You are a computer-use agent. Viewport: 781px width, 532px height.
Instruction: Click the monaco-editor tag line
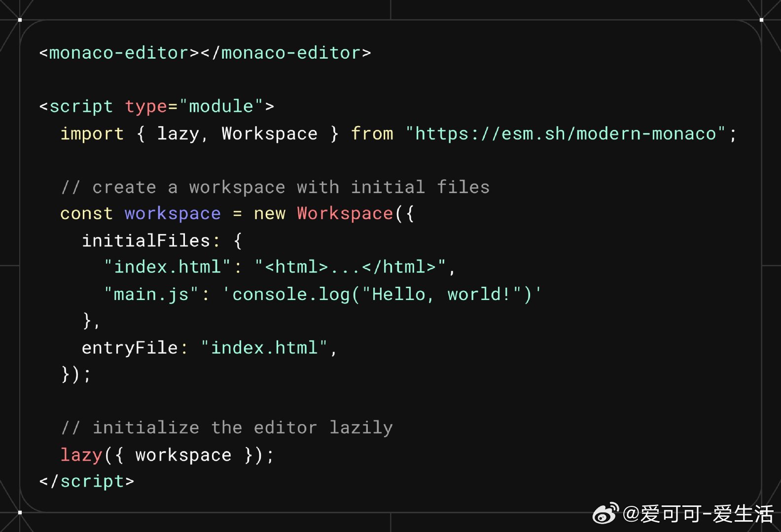(205, 53)
